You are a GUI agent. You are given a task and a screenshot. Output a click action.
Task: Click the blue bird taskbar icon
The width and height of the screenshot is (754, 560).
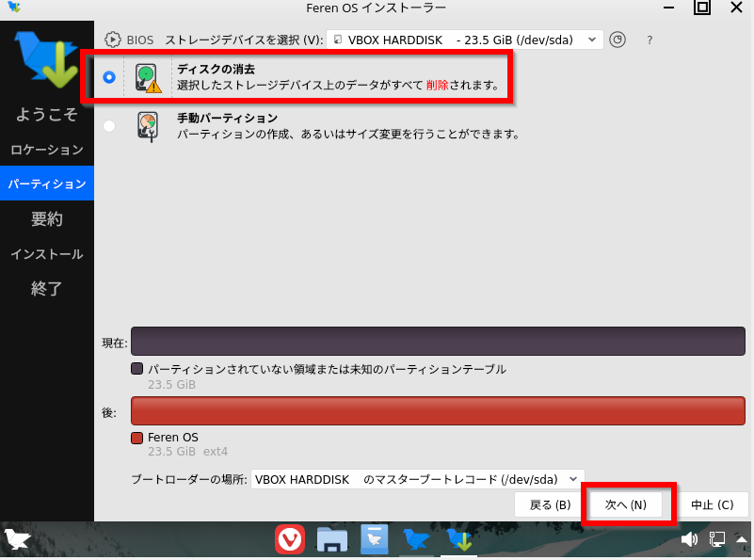coord(416,540)
